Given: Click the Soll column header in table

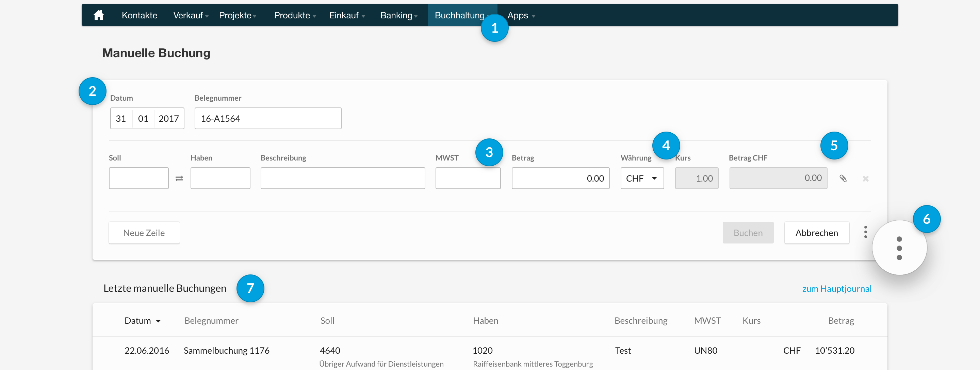Looking at the screenshot, I should pos(327,321).
